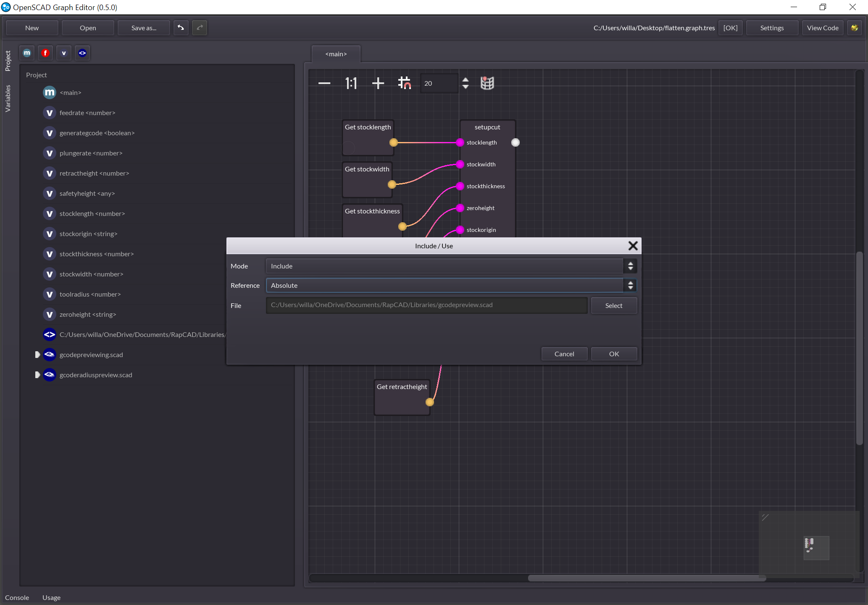Open the Mode dropdown showing Include
The width and height of the screenshot is (868, 605).
click(x=451, y=266)
